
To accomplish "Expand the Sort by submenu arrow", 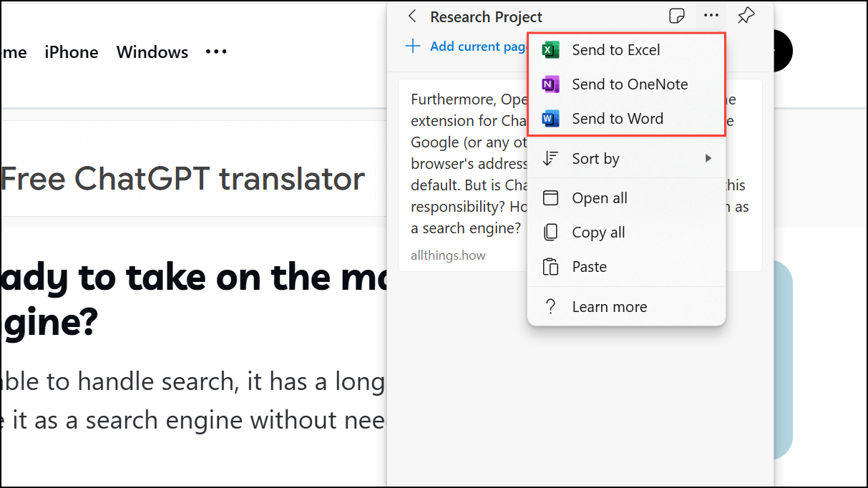I will pos(708,159).
